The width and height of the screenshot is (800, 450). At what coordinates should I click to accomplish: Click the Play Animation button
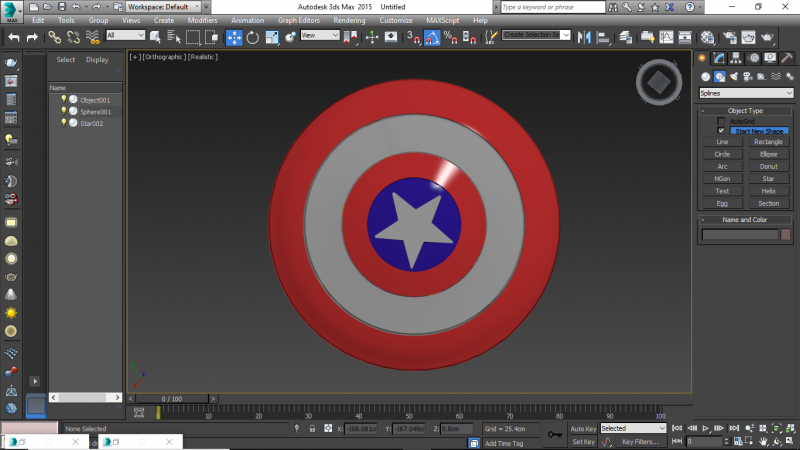point(706,429)
